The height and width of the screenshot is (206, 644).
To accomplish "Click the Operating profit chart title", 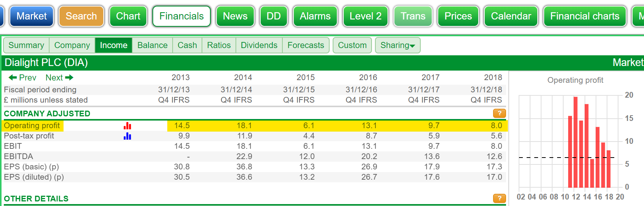I will [x=575, y=80].
